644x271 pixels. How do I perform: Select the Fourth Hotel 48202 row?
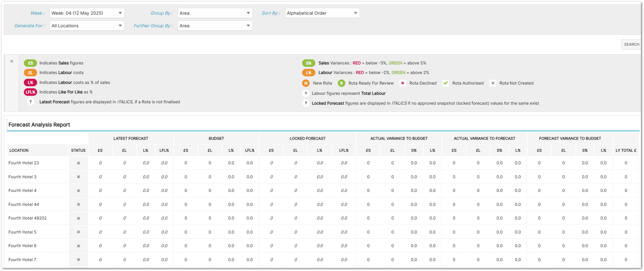tap(28, 218)
